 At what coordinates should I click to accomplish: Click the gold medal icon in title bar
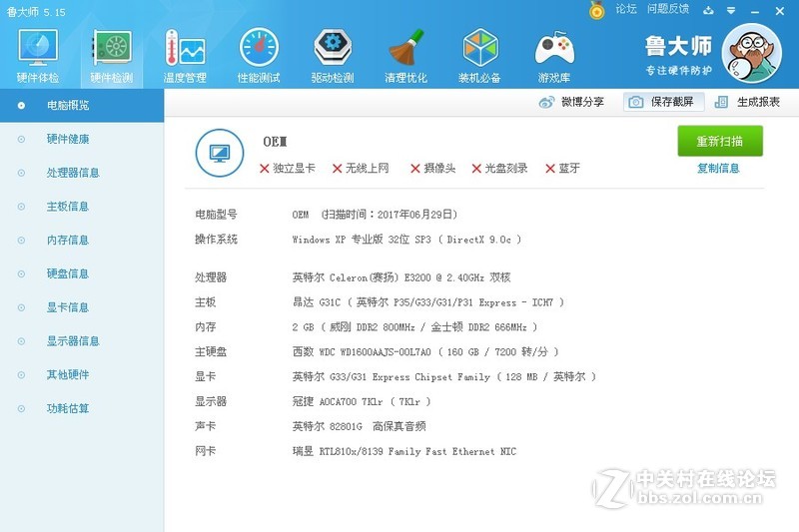tap(596, 10)
